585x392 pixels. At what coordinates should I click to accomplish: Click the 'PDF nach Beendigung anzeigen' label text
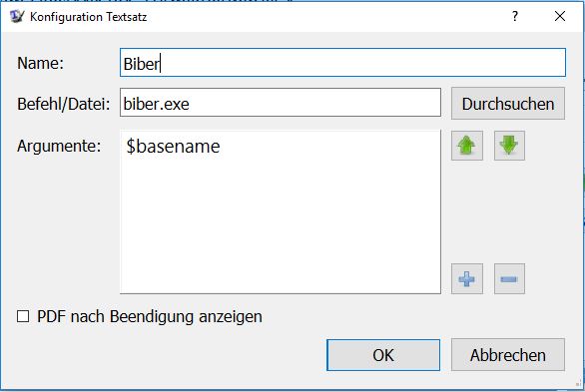(149, 317)
